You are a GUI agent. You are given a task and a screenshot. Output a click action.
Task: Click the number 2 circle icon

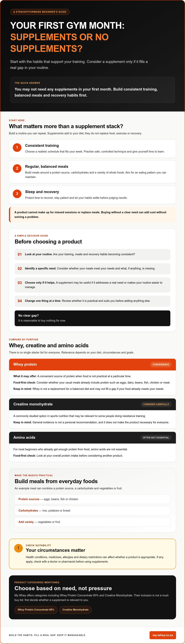pos(17,168)
